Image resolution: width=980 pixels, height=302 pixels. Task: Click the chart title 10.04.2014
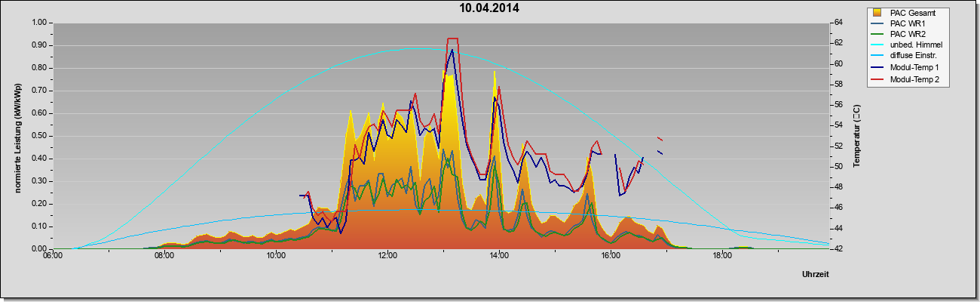(x=490, y=9)
